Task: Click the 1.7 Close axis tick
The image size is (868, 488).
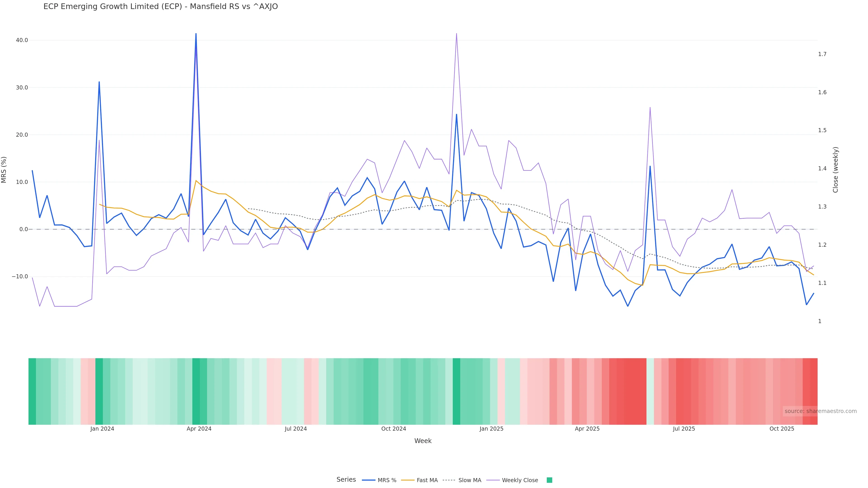Action: point(822,54)
